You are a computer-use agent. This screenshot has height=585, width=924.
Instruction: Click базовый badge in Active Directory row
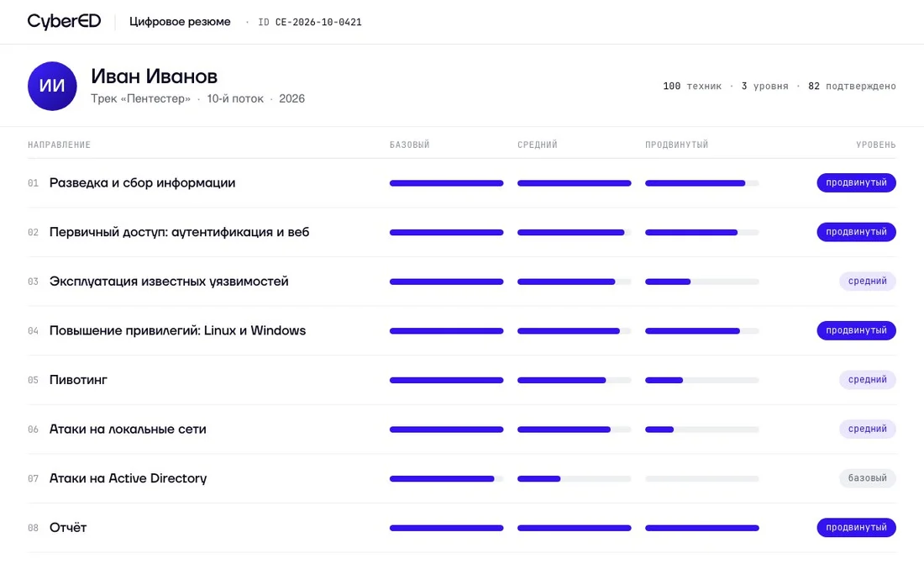tap(868, 478)
